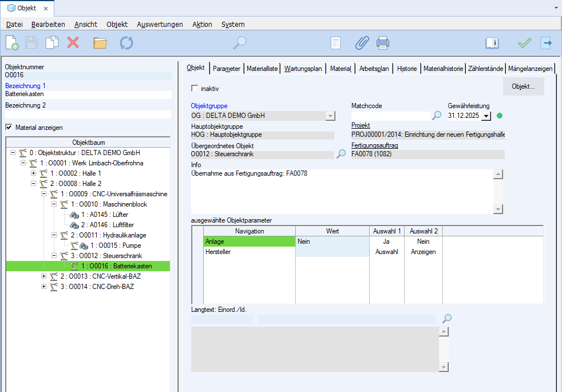This screenshot has height=392, width=562.
Task: Click the red delete X icon
Action: pos(73,43)
